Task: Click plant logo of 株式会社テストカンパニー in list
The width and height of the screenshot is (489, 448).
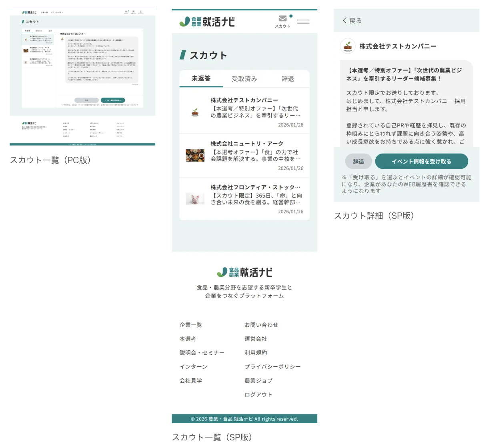Action: pyautogui.click(x=195, y=112)
